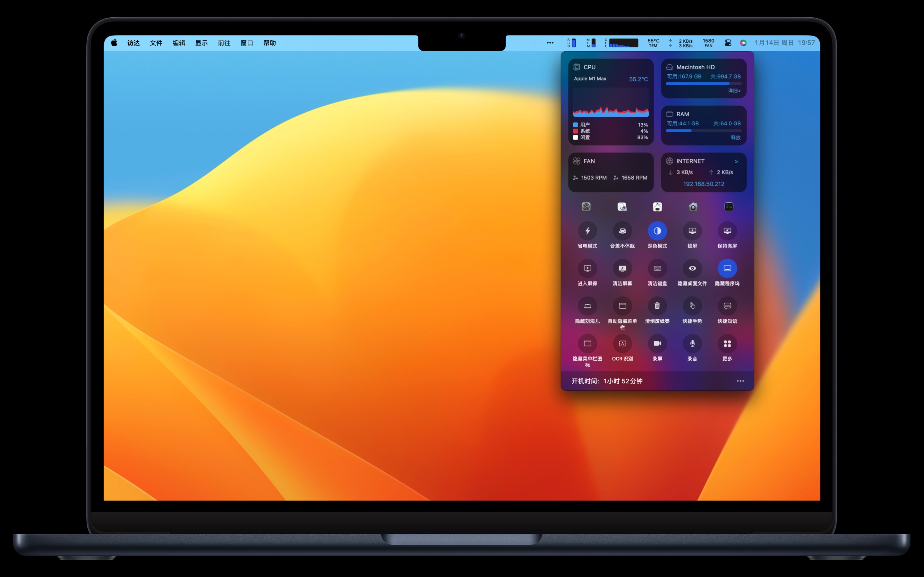Viewport: 924px width, 577px height.
Task: Expand the INTERNET panel chevron
Action: click(736, 162)
